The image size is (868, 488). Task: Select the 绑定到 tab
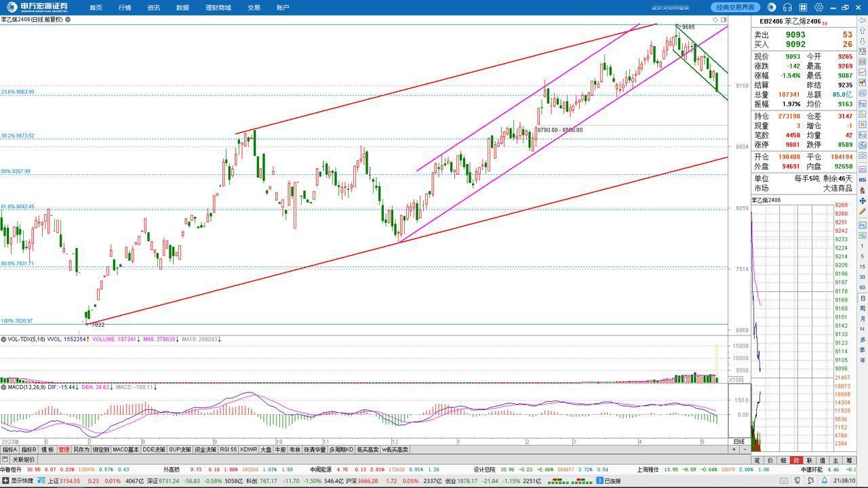(100, 449)
